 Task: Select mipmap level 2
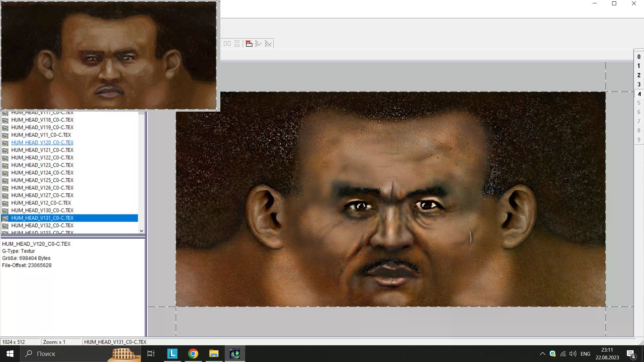[639, 75]
